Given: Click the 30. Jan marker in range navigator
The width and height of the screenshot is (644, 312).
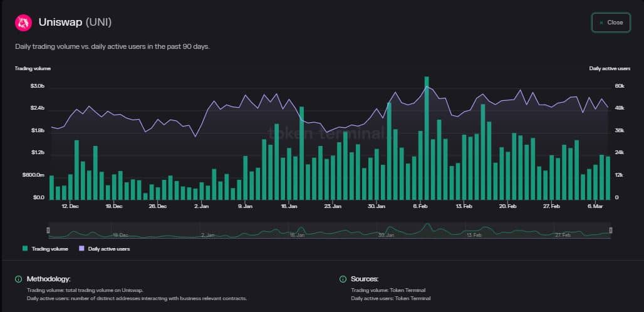Looking at the screenshot, I should 387,235.
